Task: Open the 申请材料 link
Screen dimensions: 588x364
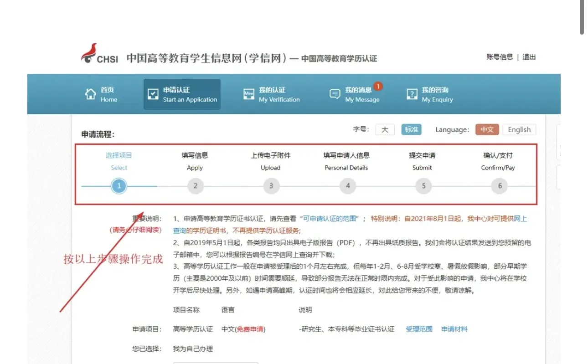Action: 454,329
